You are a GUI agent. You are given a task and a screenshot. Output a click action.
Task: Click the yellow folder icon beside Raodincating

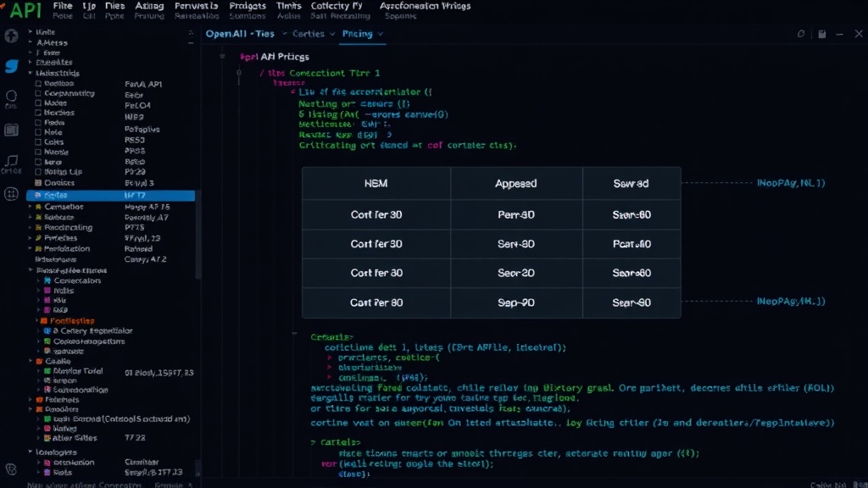click(x=39, y=227)
